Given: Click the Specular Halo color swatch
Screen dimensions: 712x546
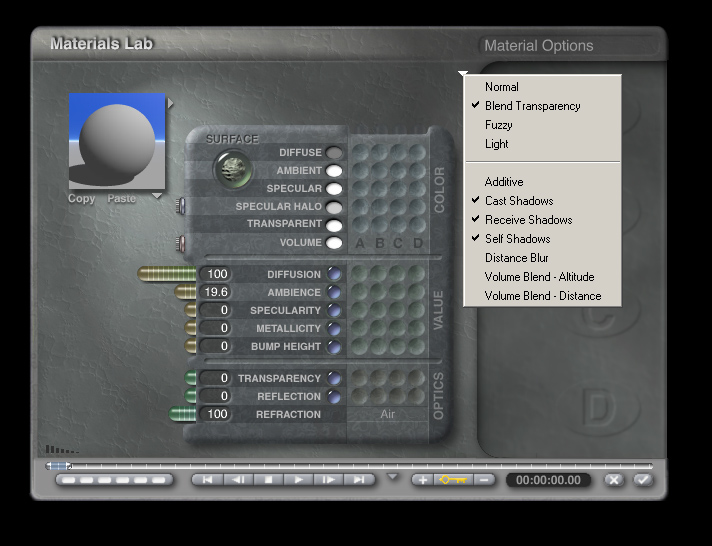Looking at the screenshot, I should pos(334,207).
